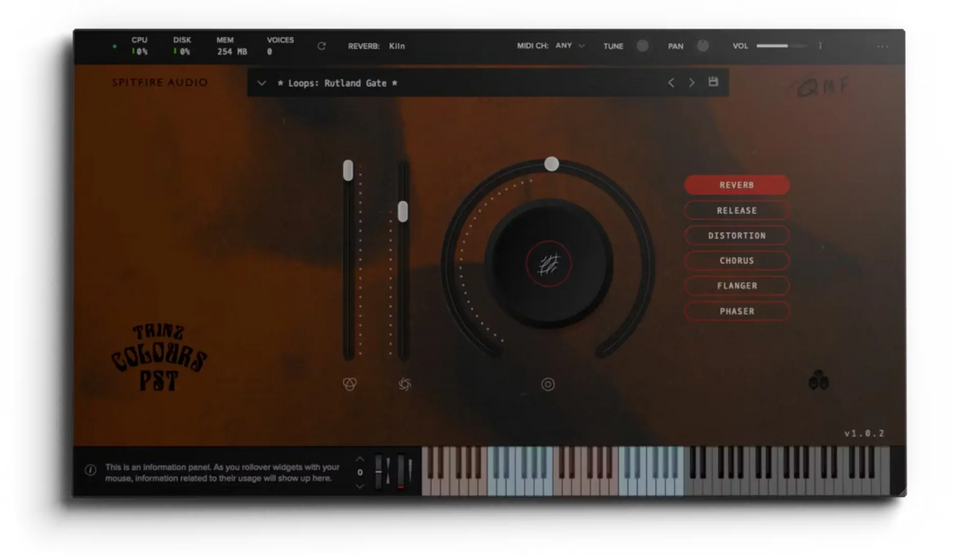Click the three-dot menu icon top right

point(882,47)
